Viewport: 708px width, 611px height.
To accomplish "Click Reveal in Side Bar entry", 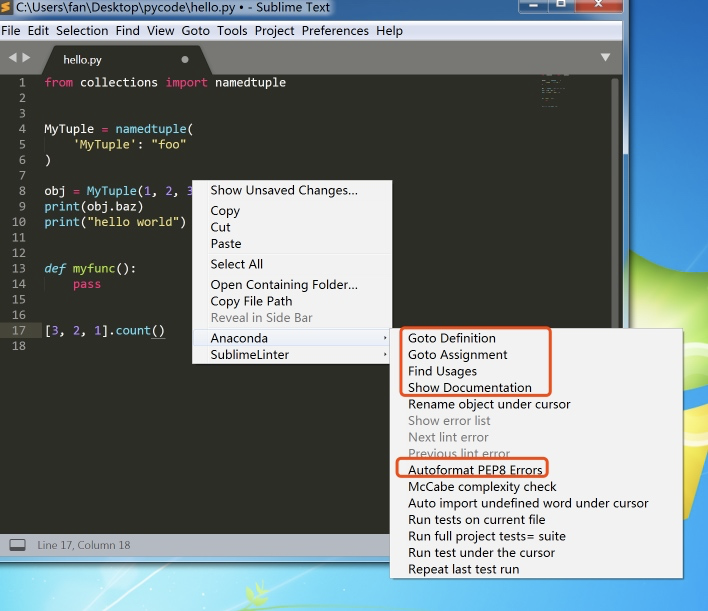I will [x=292, y=318].
